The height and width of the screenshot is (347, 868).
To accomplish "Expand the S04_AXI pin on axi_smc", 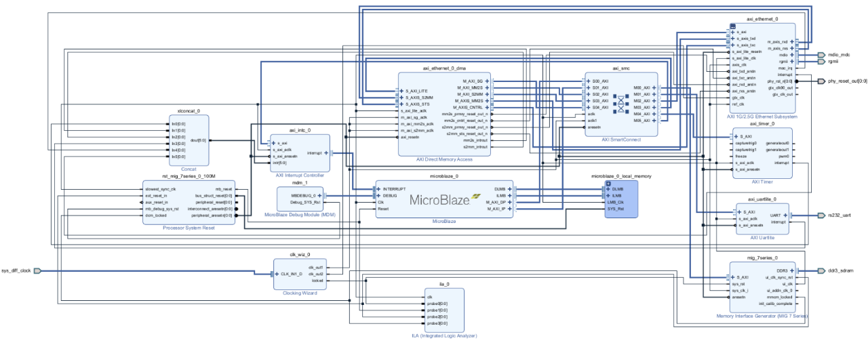I will click(x=587, y=108).
